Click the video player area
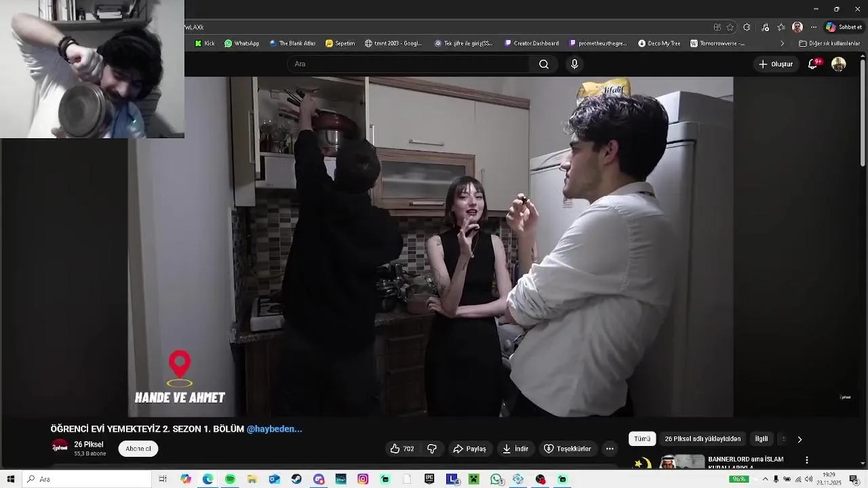Viewport: 868px width, 488px height. [x=431, y=247]
